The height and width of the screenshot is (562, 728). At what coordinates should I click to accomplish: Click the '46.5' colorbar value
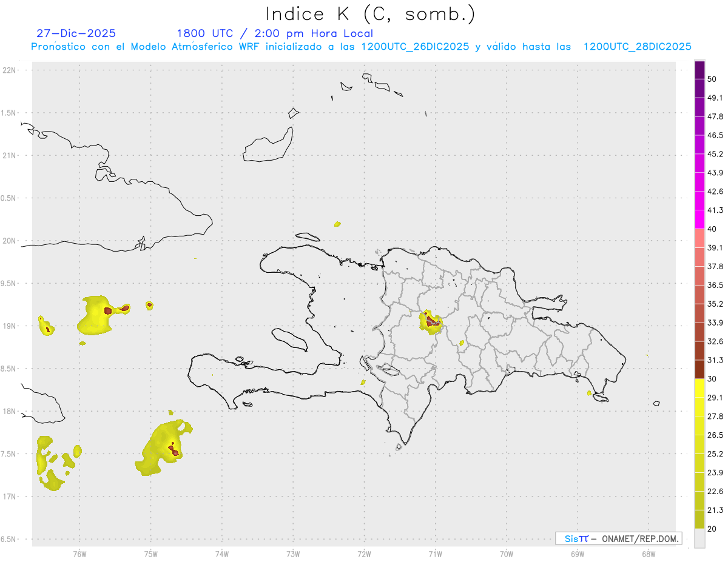(715, 135)
